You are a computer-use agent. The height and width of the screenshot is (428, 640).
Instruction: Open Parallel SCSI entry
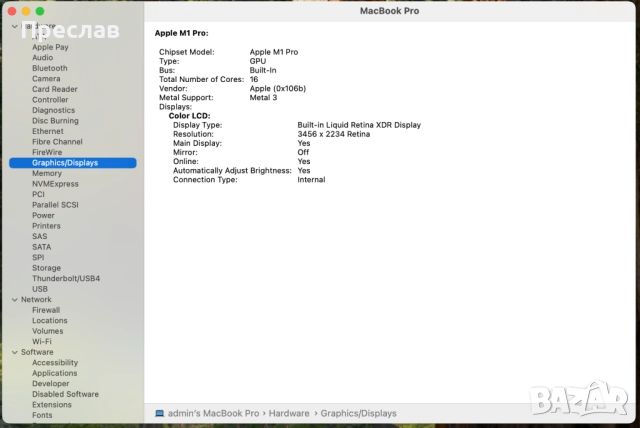click(x=55, y=205)
